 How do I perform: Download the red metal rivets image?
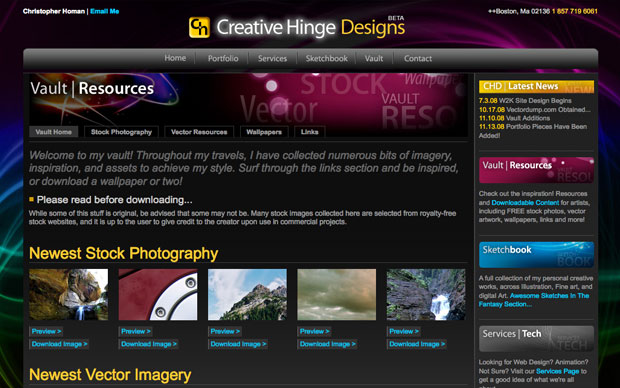coord(149,344)
